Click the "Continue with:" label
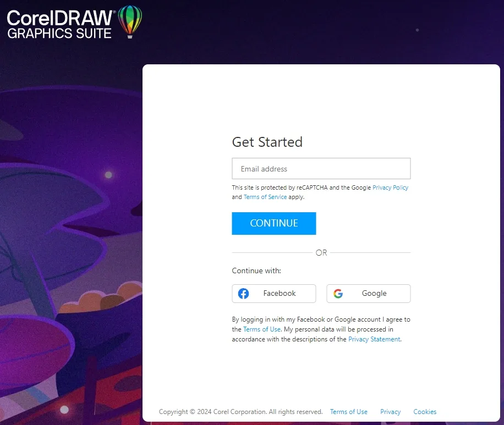The width and height of the screenshot is (504, 425). (x=256, y=271)
